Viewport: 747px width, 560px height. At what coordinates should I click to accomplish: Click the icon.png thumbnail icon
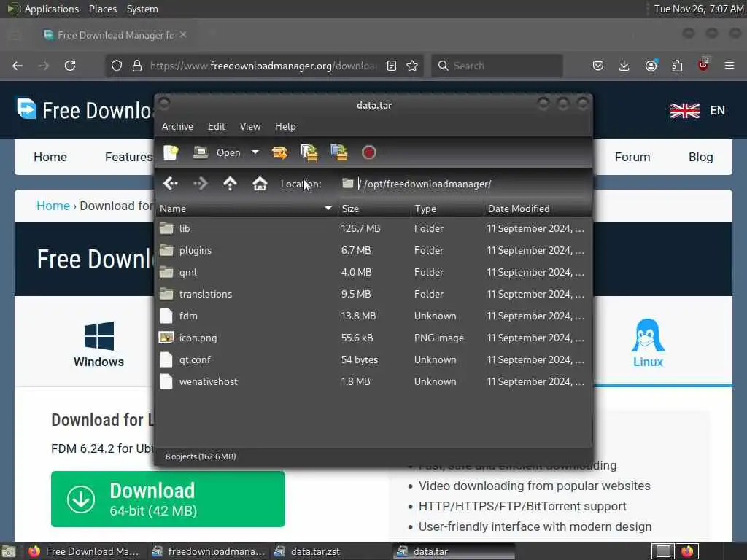point(166,338)
